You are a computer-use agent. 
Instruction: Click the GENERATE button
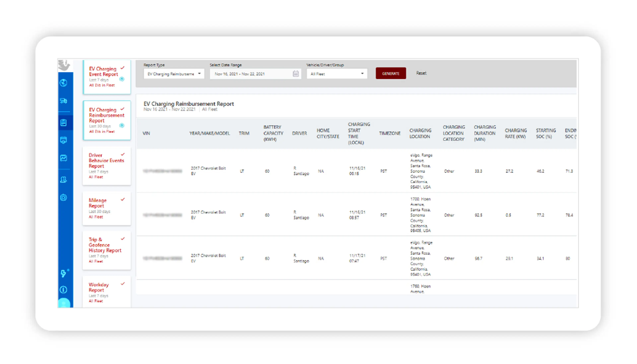coord(390,73)
